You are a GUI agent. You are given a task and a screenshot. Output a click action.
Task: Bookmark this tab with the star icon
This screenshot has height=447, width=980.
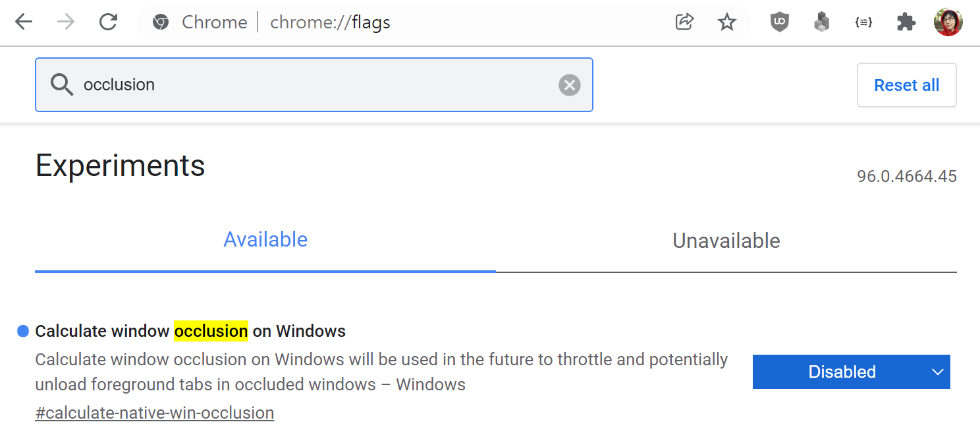pos(727,22)
